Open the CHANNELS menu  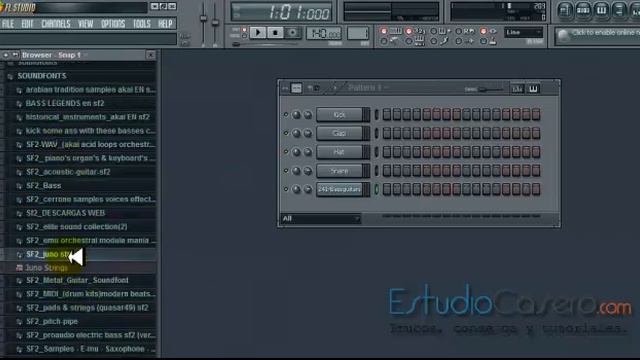pyautogui.click(x=56, y=24)
